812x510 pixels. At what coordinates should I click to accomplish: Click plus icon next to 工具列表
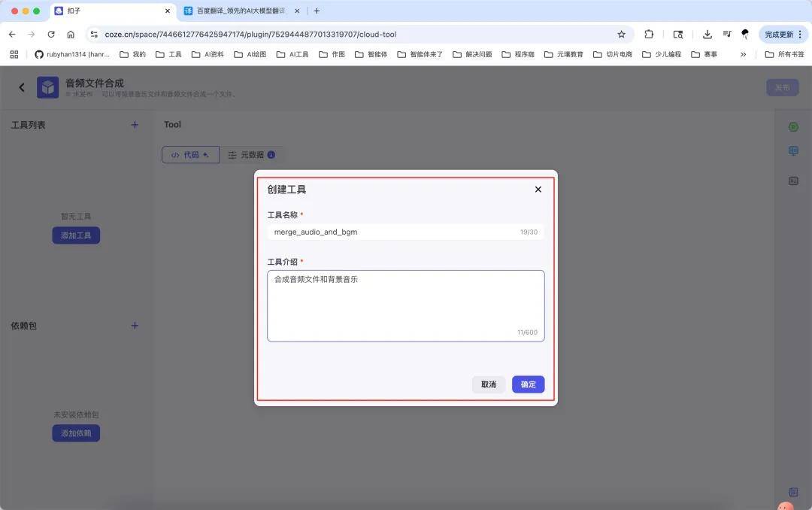135,125
